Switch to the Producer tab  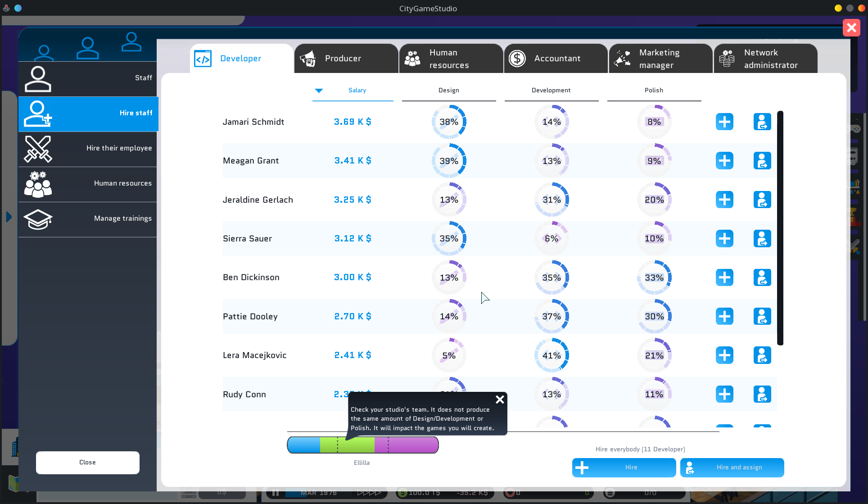point(346,59)
